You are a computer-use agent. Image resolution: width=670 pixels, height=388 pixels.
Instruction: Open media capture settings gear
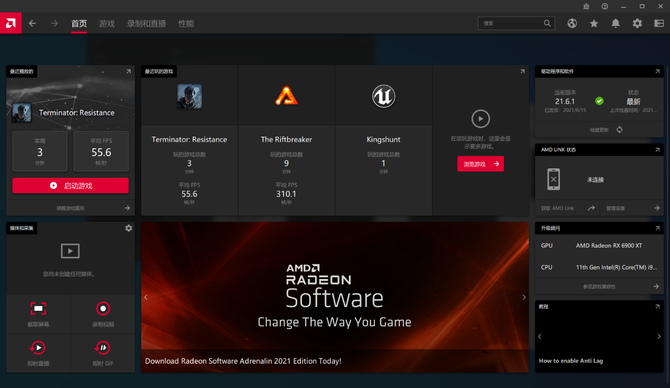pos(128,228)
